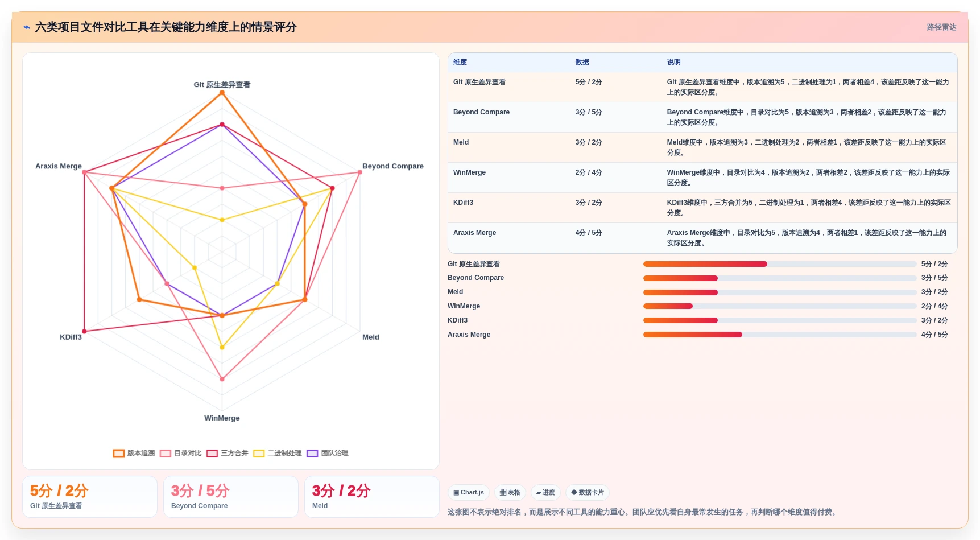Screen dimensions: 980x540
Task: Select Meld table row name
Action: coord(461,142)
